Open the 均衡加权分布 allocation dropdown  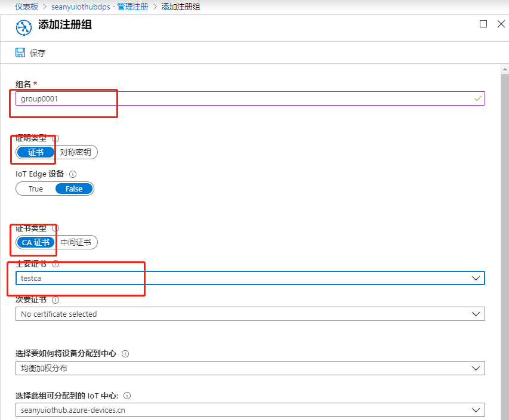pyautogui.click(x=249, y=368)
